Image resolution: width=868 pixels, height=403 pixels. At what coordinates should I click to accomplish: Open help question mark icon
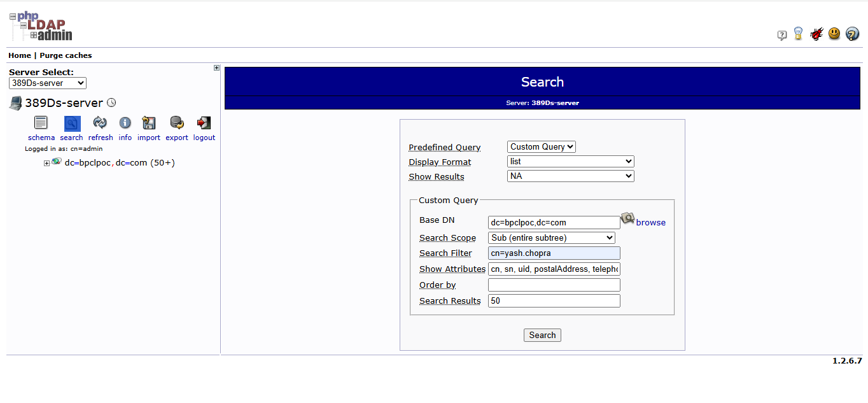(x=853, y=34)
